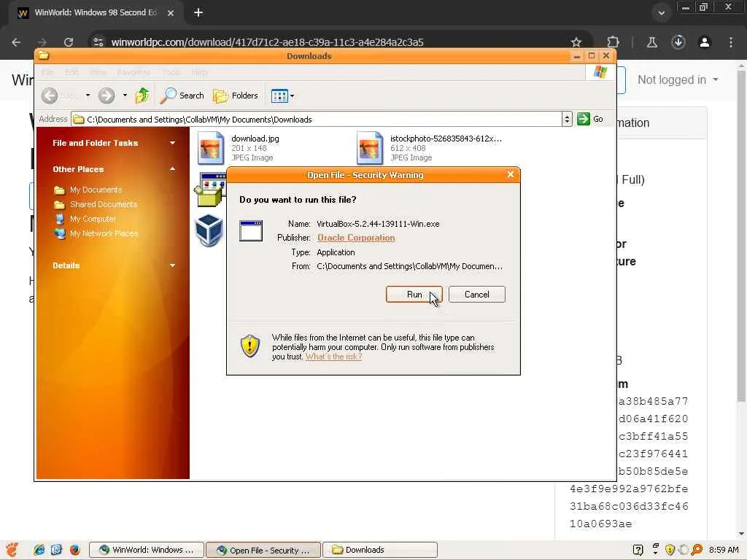The image size is (747, 560).
Task: Click the Start button paw icon
Action: pyautogui.click(x=12, y=550)
